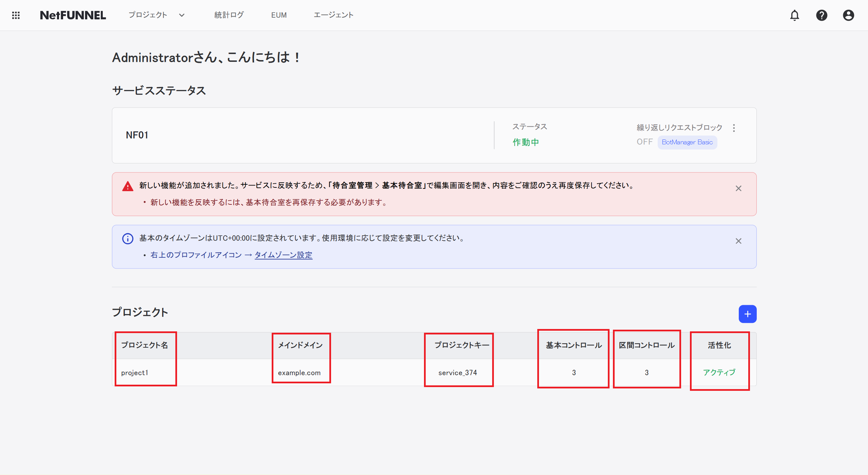
Task: Click the NetFUNNEL logo
Action: click(x=73, y=15)
